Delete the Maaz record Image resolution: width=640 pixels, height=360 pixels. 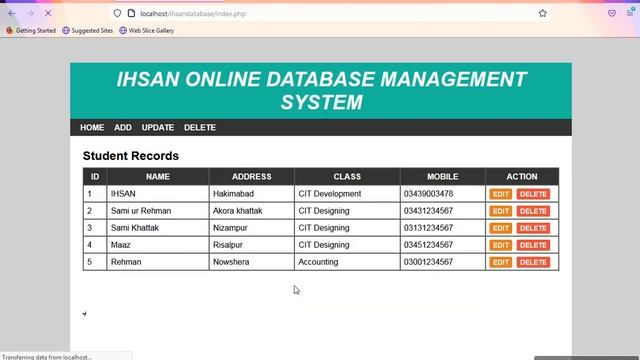point(533,245)
